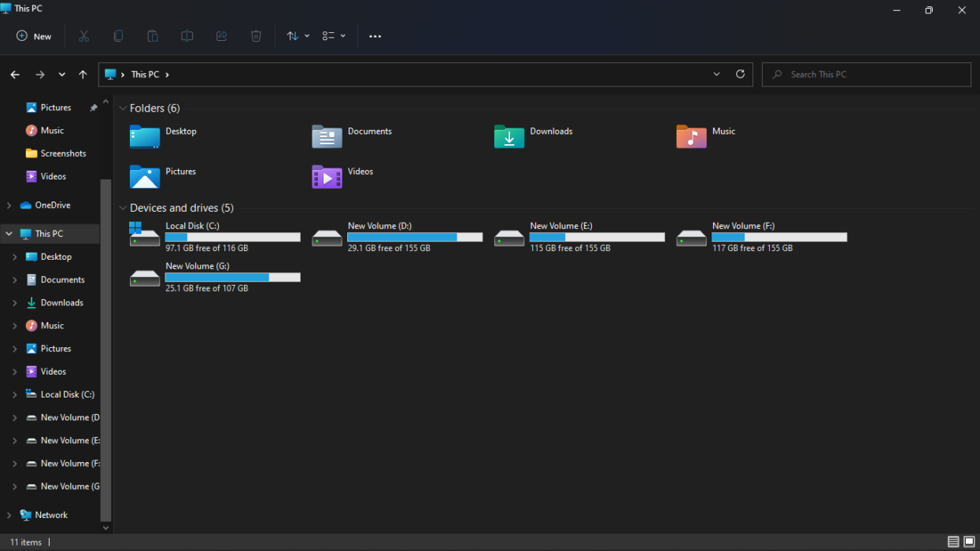
Task: Click the New Volume (D:) usage bar
Action: pos(415,237)
